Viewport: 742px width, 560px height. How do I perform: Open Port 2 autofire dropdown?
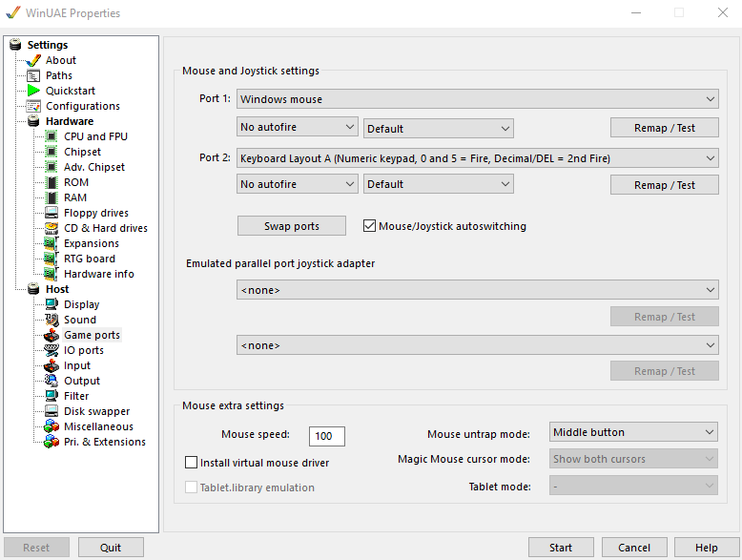pyautogui.click(x=298, y=184)
